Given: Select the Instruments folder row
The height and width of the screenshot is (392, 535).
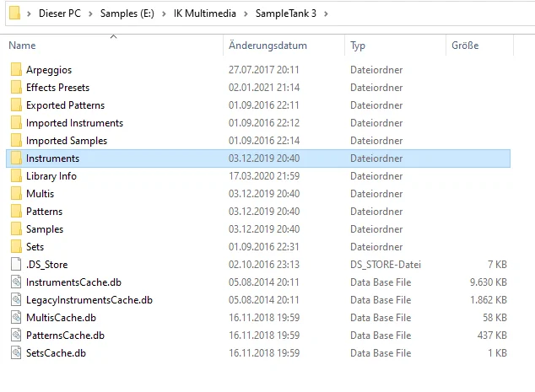Looking at the screenshot, I should pos(258,158).
